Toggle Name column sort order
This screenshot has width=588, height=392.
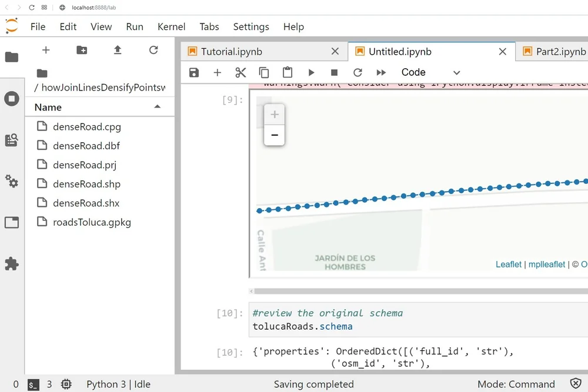99,107
